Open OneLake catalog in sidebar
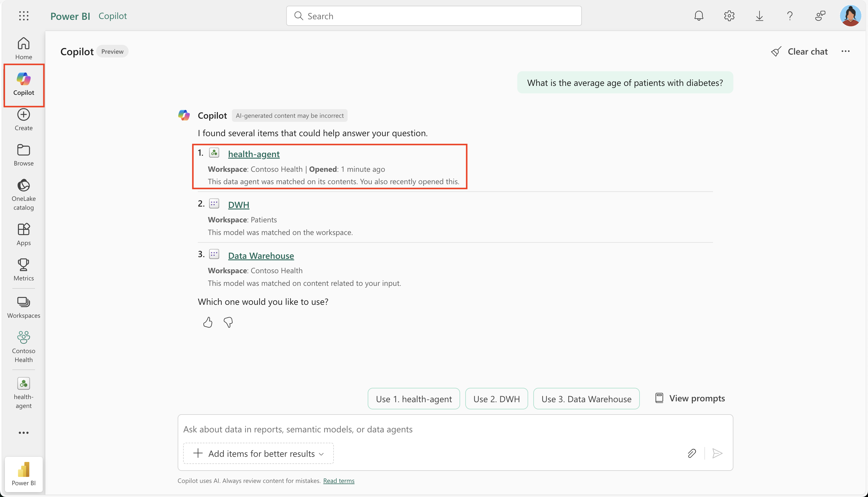 [x=24, y=194]
